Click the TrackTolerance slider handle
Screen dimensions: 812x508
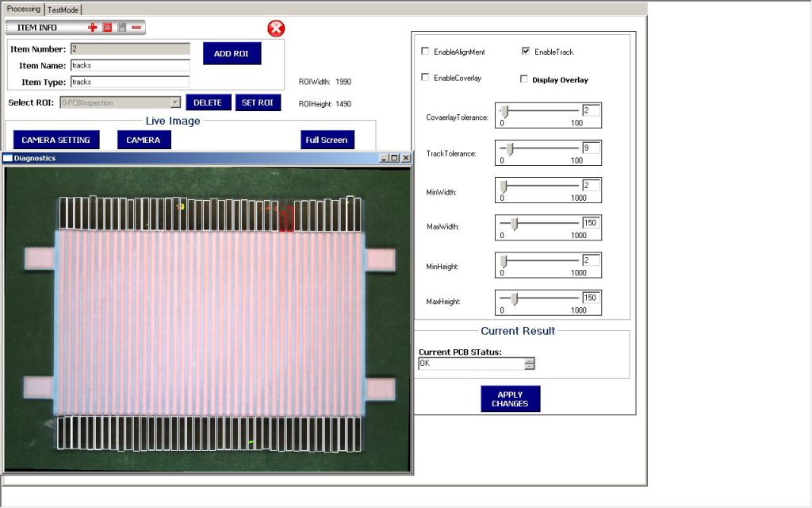pyautogui.click(x=510, y=148)
